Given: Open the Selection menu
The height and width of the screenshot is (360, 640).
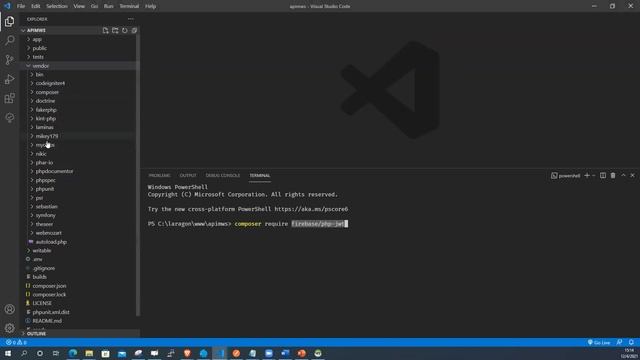Looking at the screenshot, I should pyautogui.click(x=57, y=6).
